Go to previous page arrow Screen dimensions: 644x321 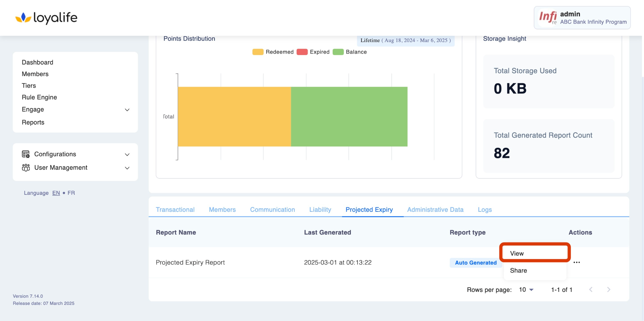pyautogui.click(x=591, y=290)
